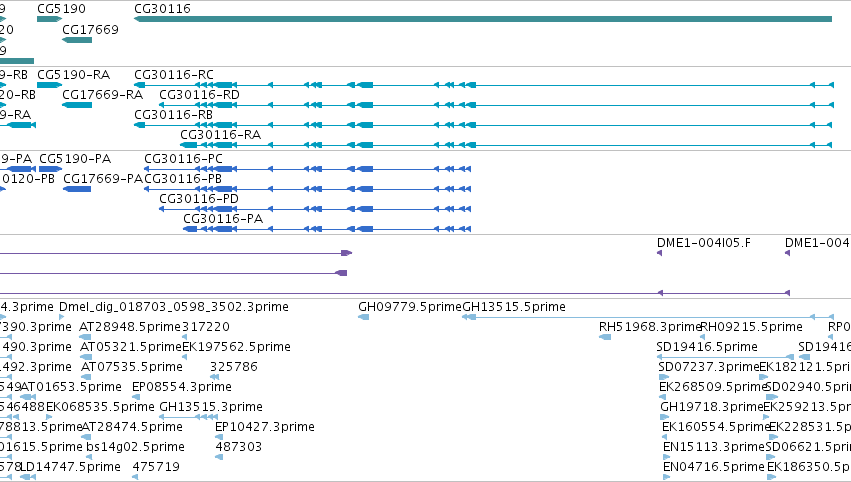Screen dimensions: 851x482
Task: Click the GH09779.5prime EST glyph
Action: point(364,317)
